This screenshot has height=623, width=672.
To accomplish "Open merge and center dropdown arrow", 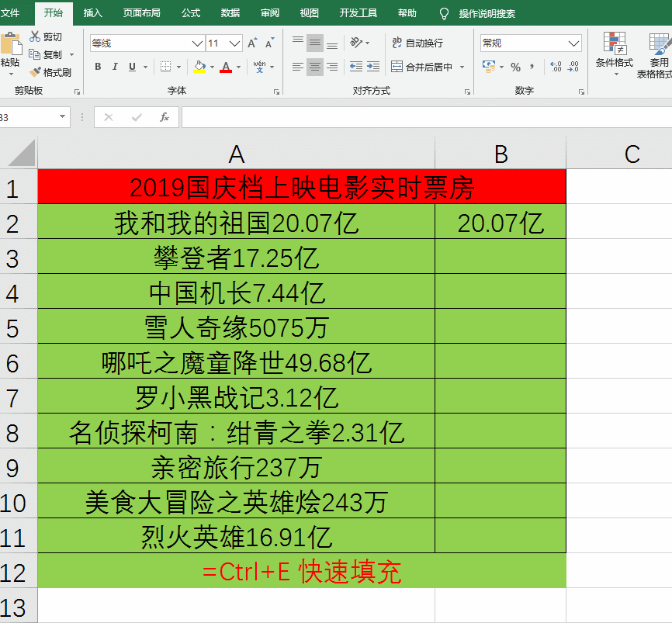I will click(x=462, y=67).
